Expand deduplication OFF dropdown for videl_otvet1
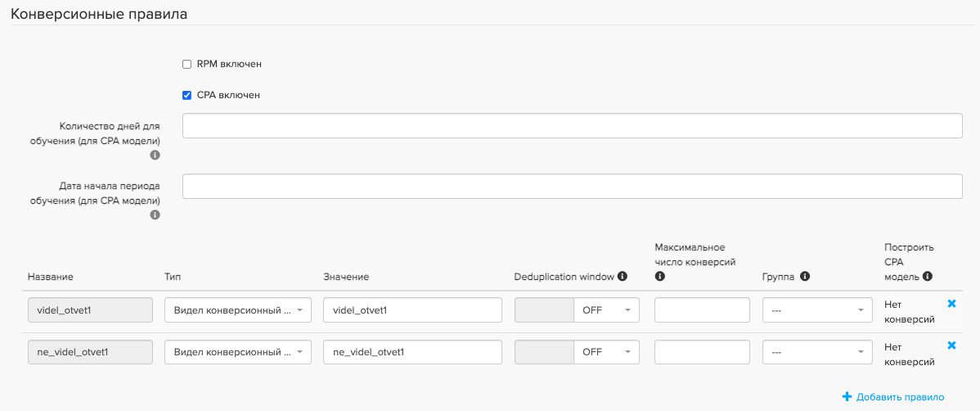980x411 pixels. tap(606, 310)
